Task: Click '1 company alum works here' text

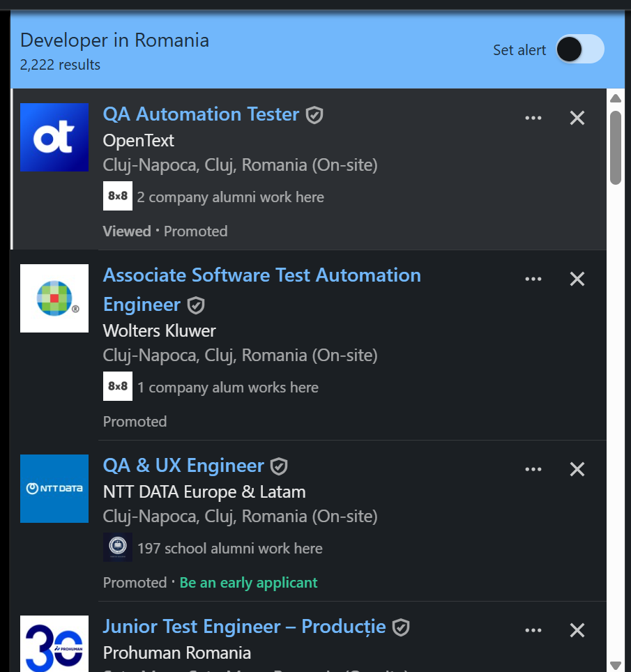Action: click(x=228, y=388)
